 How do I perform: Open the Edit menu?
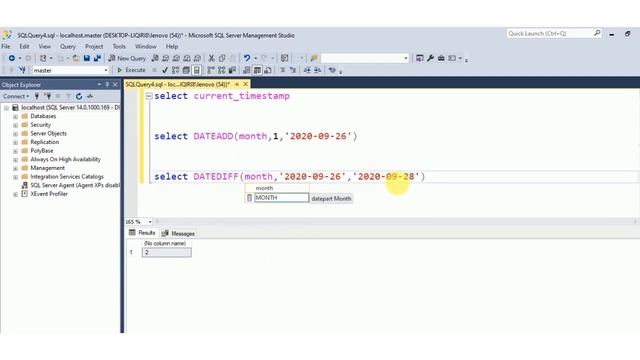tap(24, 47)
